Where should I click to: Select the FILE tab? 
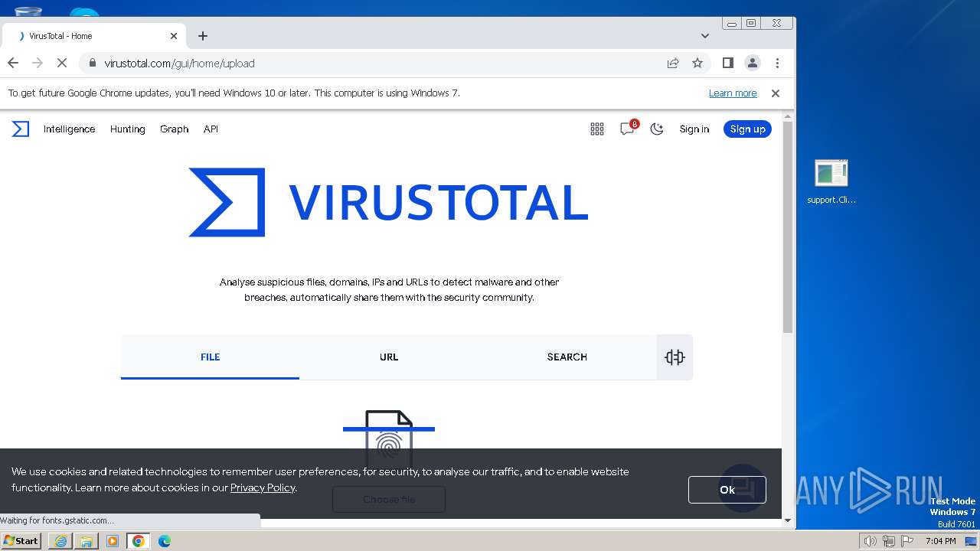[210, 357]
